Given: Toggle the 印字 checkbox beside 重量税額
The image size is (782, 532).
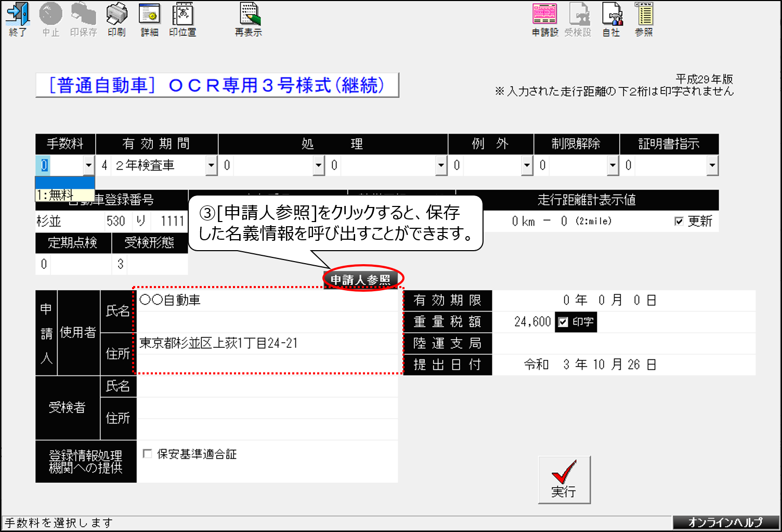Looking at the screenshot, I should [563, 322].
